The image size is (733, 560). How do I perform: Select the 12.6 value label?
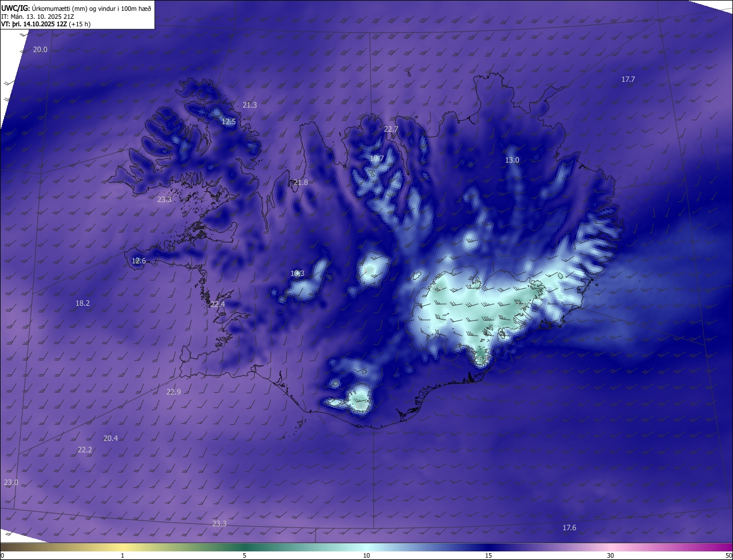[139, 261]
